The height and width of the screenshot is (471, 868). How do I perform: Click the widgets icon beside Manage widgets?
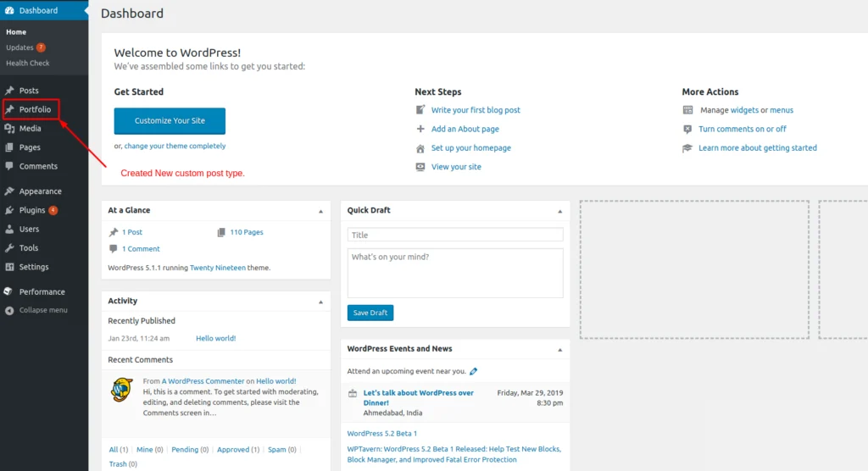[x=687, y=110]
